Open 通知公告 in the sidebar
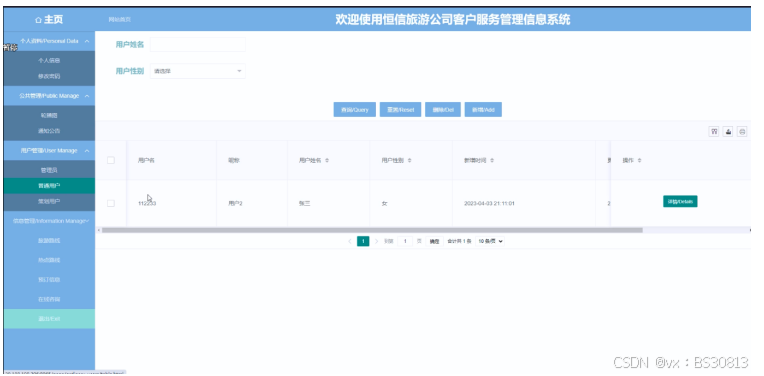Screen dimensions: 764x376 point(49,131)
